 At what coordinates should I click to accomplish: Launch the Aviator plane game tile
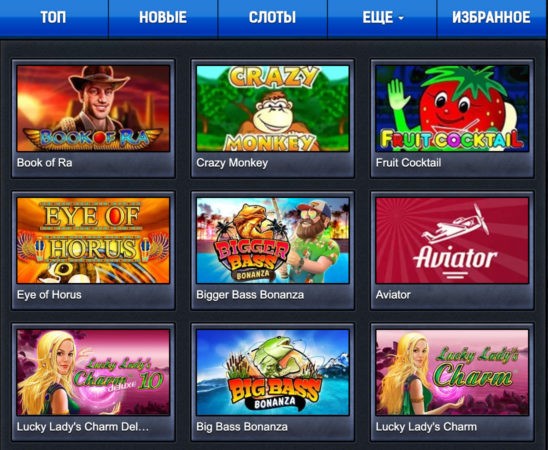452,240
